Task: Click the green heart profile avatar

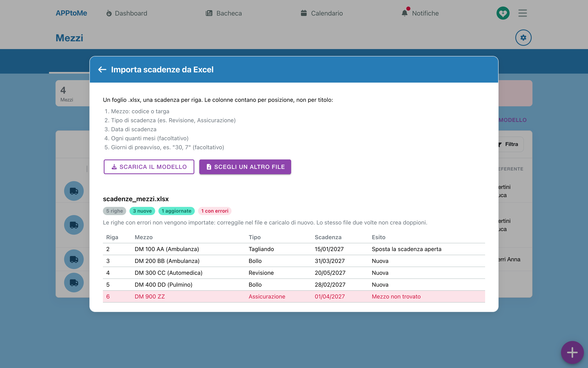Action: 503,13
